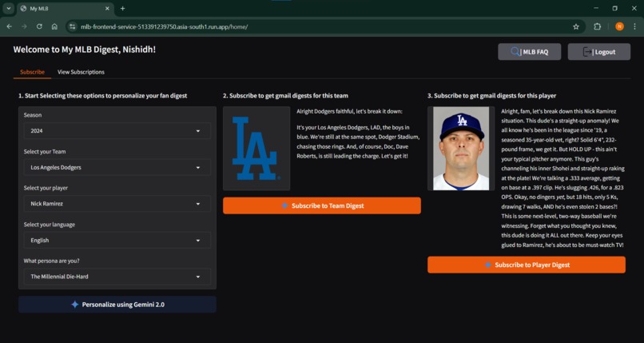Open a new browser tab
644x343 pixels.
pyautogui.click(x=122, y=8)
